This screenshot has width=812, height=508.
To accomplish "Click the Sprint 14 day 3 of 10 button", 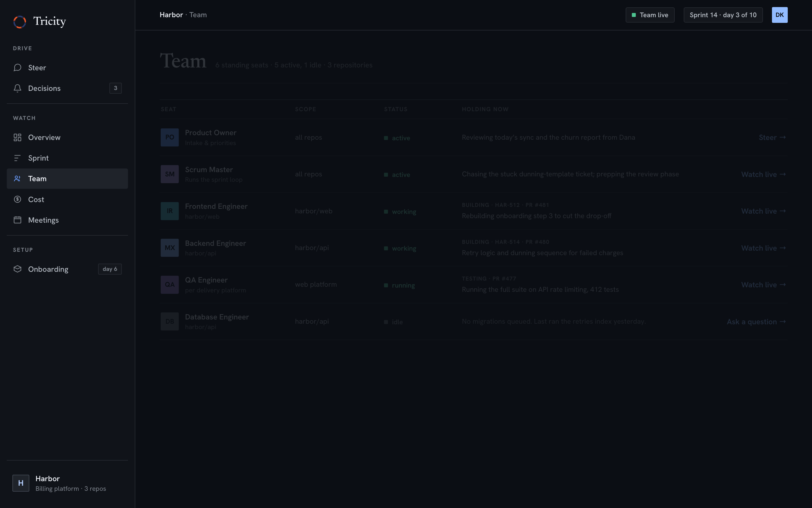I will pos(723,15).
